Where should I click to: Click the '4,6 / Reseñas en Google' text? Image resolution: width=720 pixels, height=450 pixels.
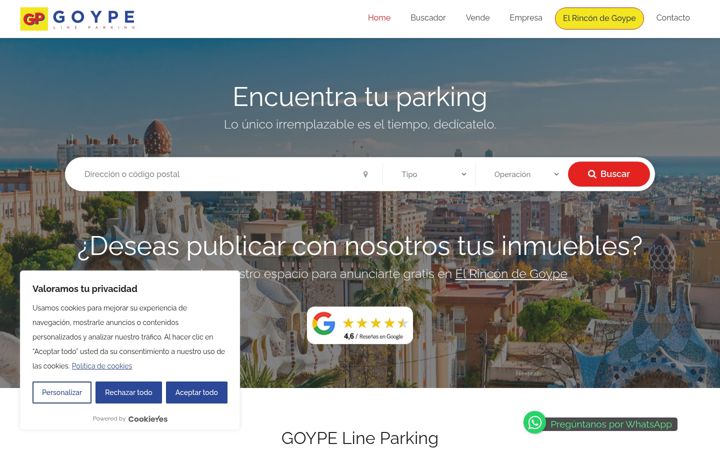click(x=373, y=337)
